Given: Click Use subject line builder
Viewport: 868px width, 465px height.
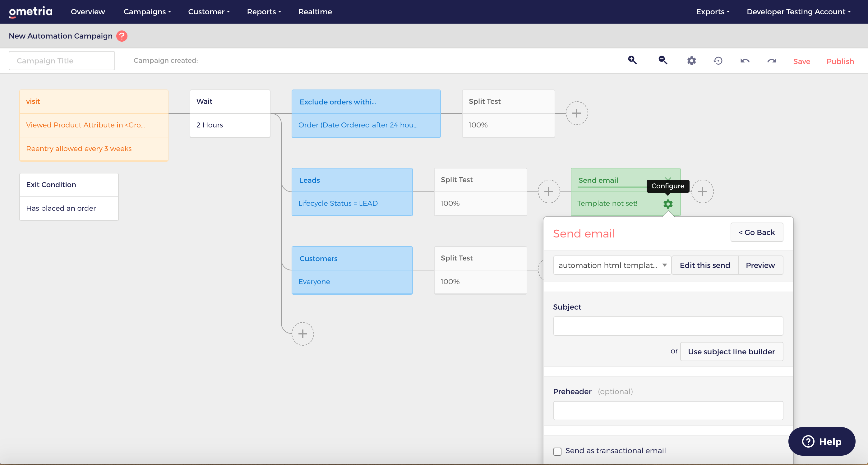Looking at the screenshot, I should point(732,352).
